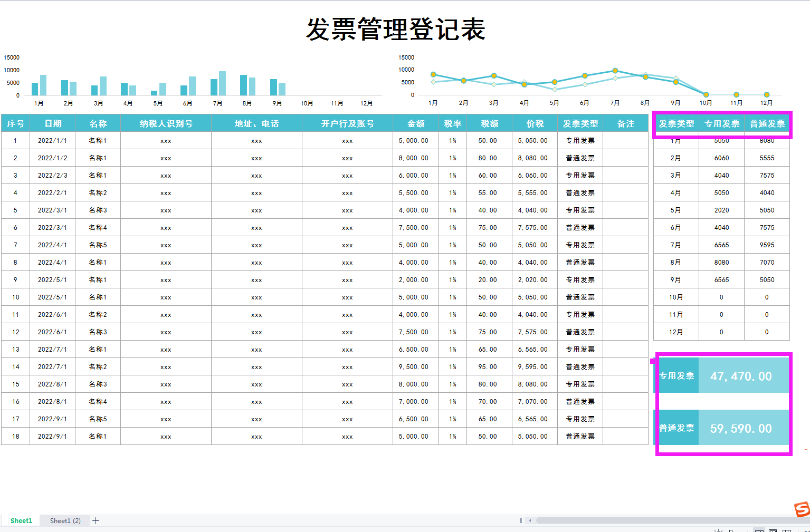Click the date cell 2022/2/1
The width and height of the screenshot is (810, 532).
53,193
